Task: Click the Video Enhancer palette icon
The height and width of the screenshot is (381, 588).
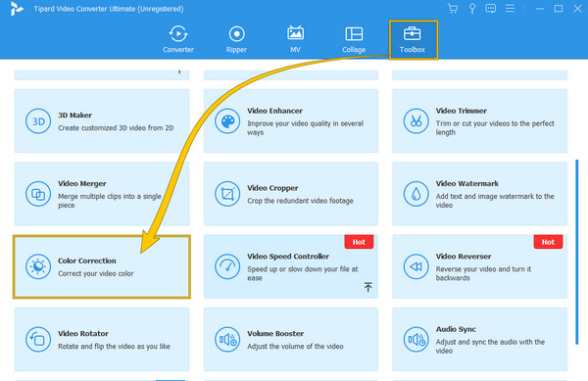Action: pyautogui.click(x=227, y=121)
